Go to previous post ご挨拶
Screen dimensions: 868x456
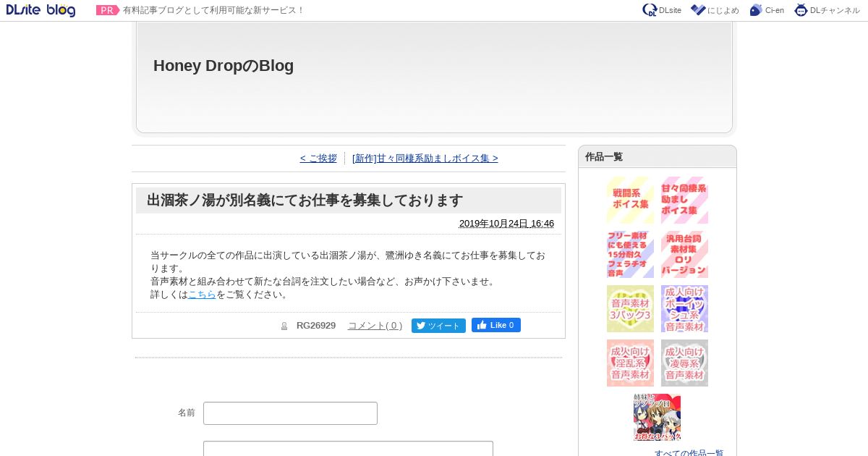(x=318, y=159)
